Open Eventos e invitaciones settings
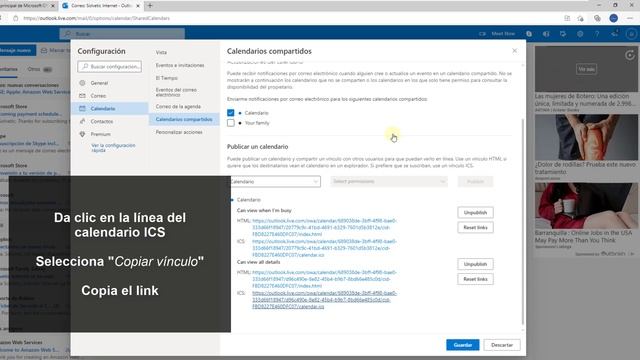The height and width of the screenshot is (360, 640). pyautogui.click(x=180, y=65)
